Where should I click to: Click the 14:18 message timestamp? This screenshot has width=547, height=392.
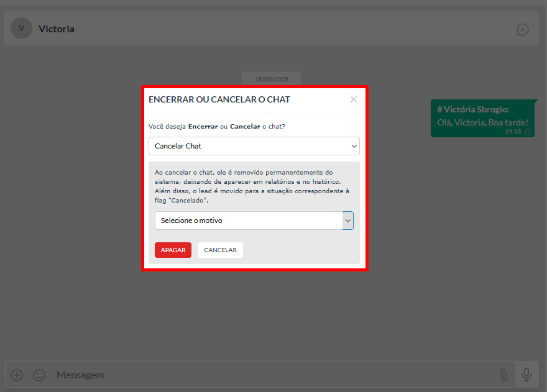coord(513,132)
